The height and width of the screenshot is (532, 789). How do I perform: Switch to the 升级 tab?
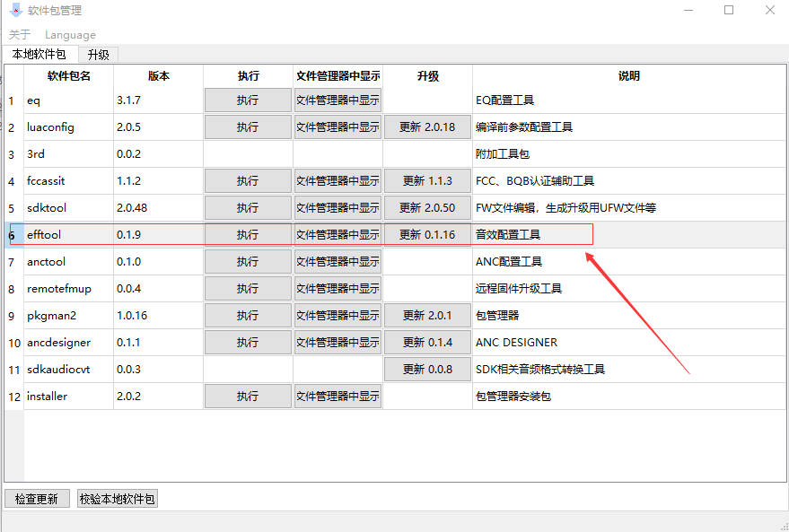pyautogui.click(x=98, y=55)
